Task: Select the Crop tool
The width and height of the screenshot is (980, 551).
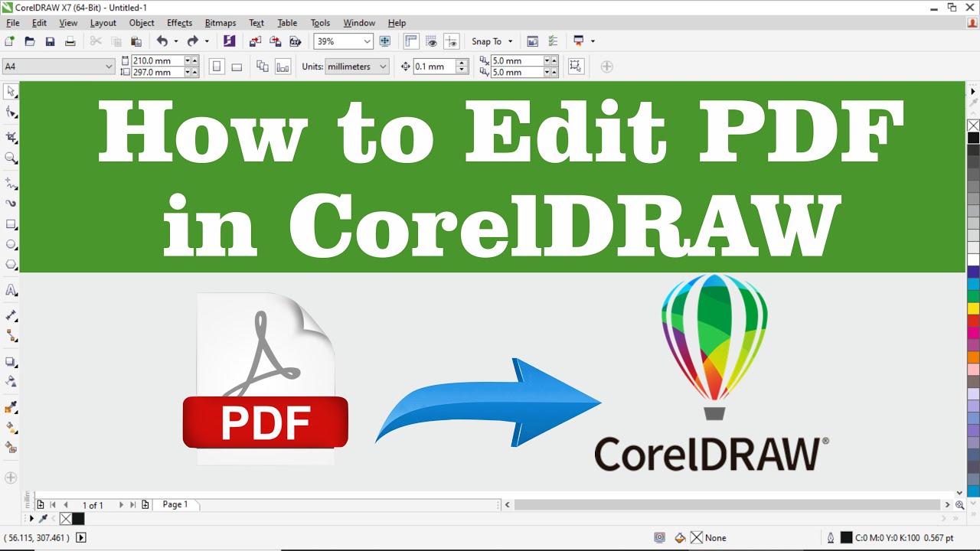Action: tap(11, 138)
